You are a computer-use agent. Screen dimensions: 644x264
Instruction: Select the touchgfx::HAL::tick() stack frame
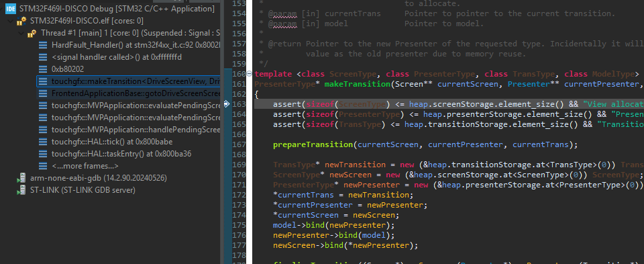pos(112,142)
